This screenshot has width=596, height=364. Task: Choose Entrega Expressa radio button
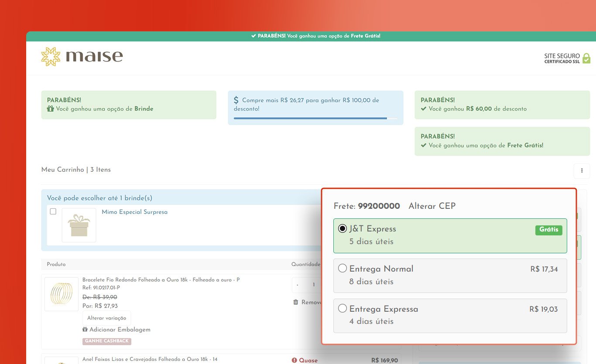click(x=343, y=309)
